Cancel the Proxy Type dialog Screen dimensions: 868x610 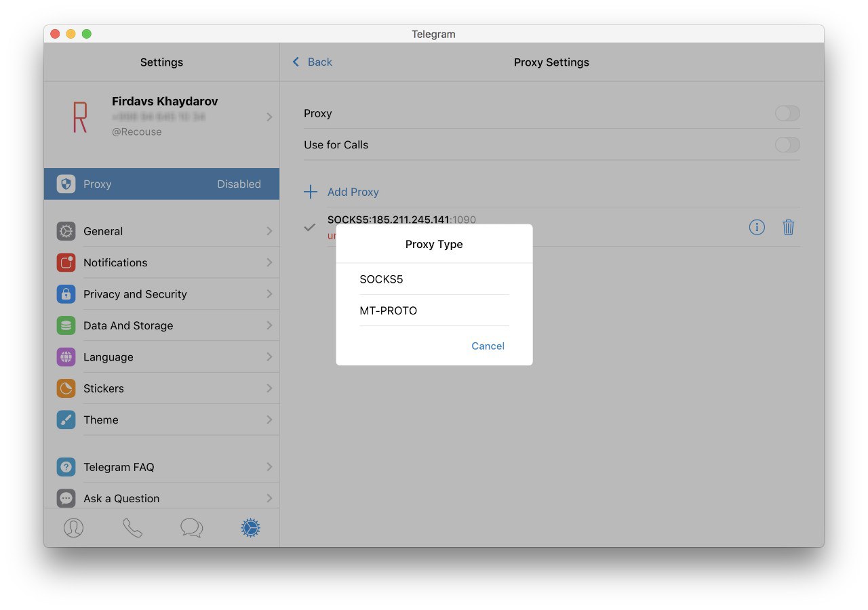click(x=488, y=346)
